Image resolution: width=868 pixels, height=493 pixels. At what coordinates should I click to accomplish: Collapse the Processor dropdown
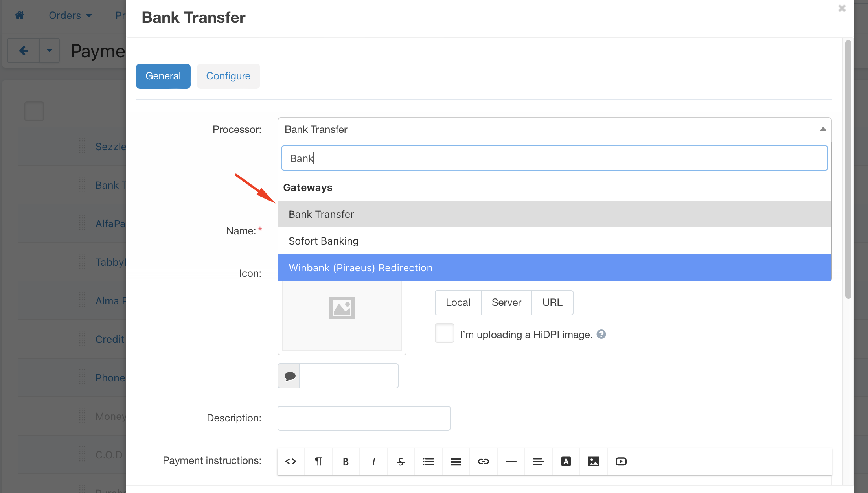coord(822,129)
